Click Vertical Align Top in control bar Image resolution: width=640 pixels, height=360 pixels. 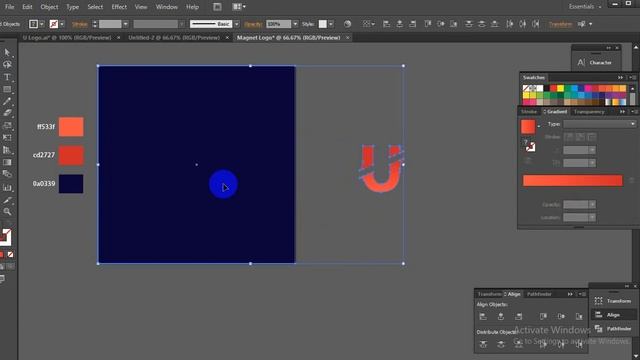click(x=428, y=24)
